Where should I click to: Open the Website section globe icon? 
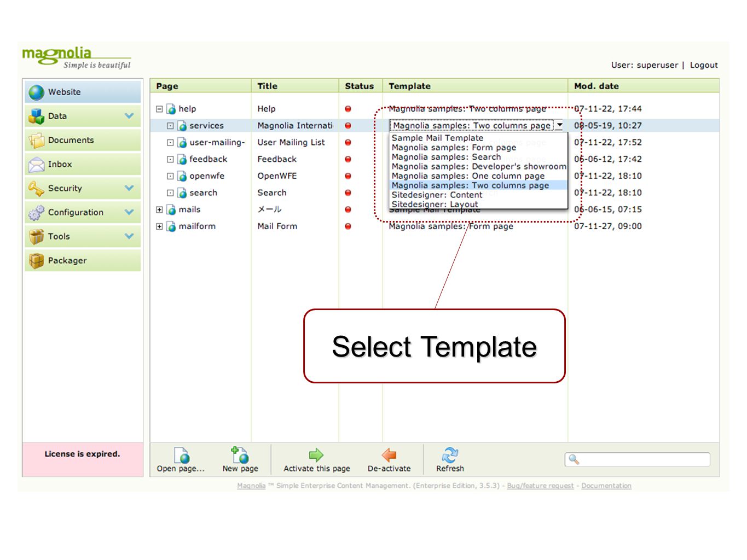point(37,92)
